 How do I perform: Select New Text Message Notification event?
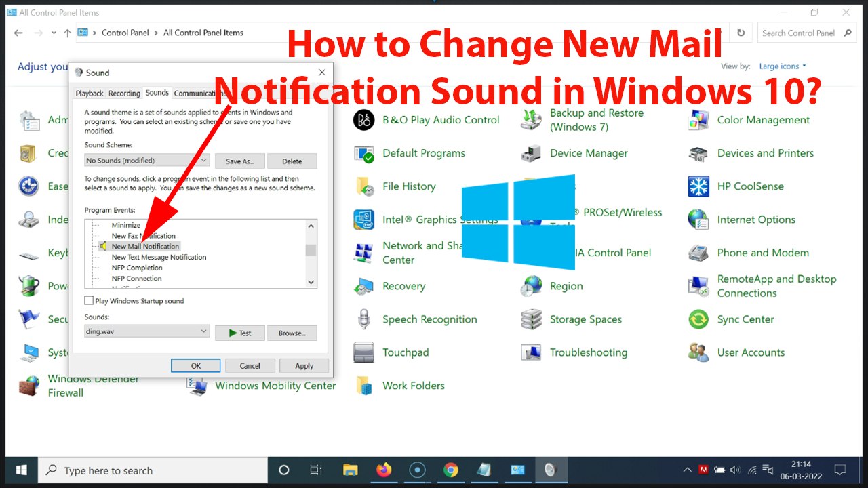(x=159, y=257)
